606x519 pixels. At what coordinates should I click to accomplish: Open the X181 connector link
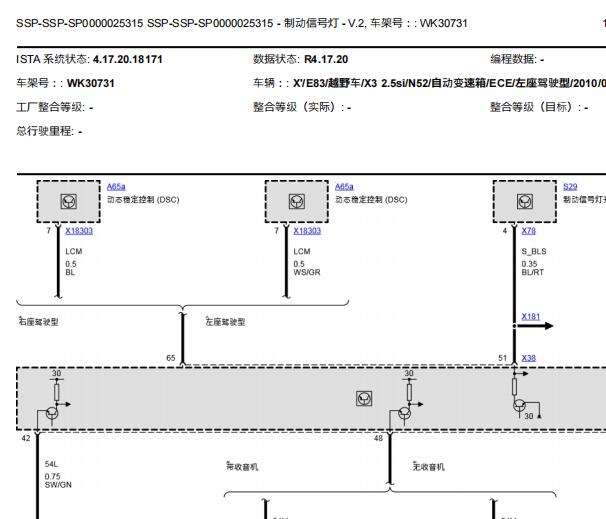(x=530, y=317)
